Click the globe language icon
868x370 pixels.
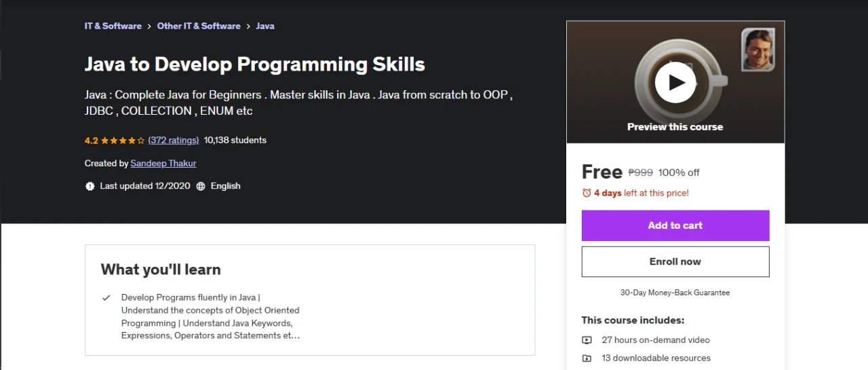click(x=201, y=186)
